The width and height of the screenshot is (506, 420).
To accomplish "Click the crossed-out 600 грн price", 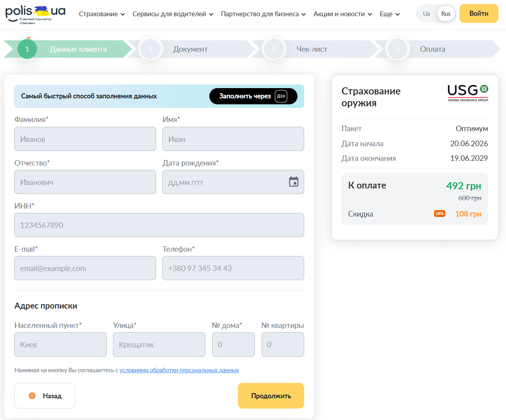I will point(470,198).
